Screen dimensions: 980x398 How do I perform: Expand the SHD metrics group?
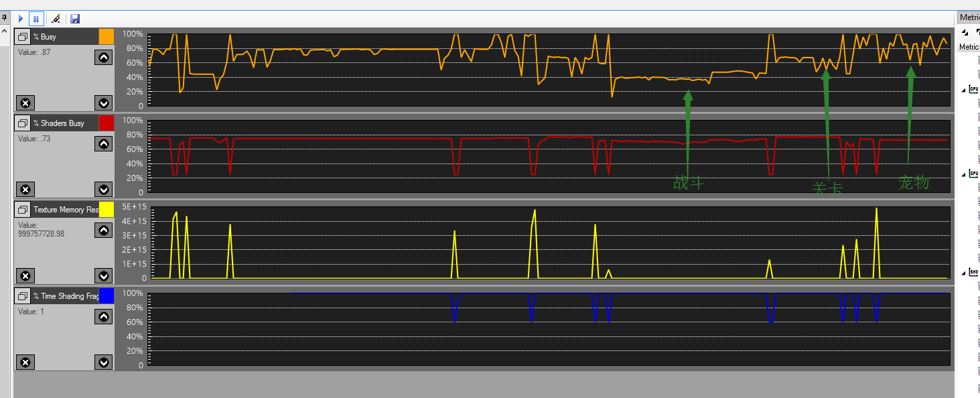[963, 271]
